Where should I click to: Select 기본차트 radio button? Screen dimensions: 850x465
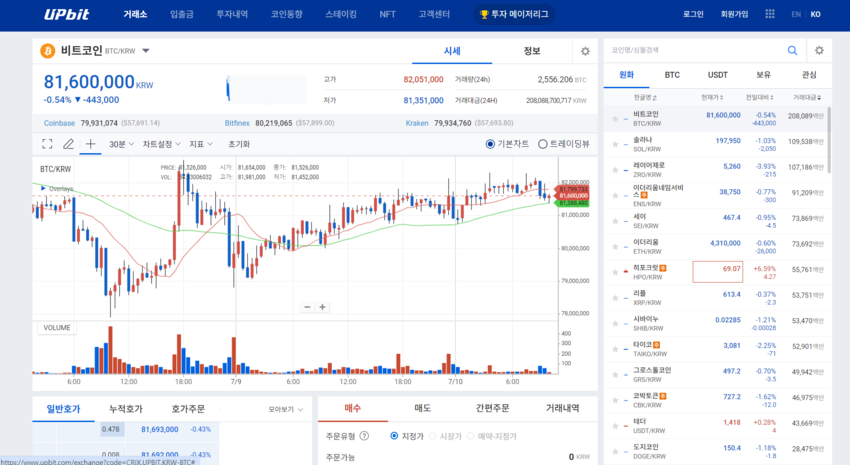click(x=490, y=144)
